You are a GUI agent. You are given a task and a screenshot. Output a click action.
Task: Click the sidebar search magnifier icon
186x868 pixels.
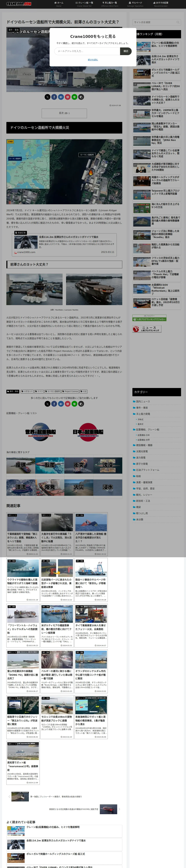[178, 22]
